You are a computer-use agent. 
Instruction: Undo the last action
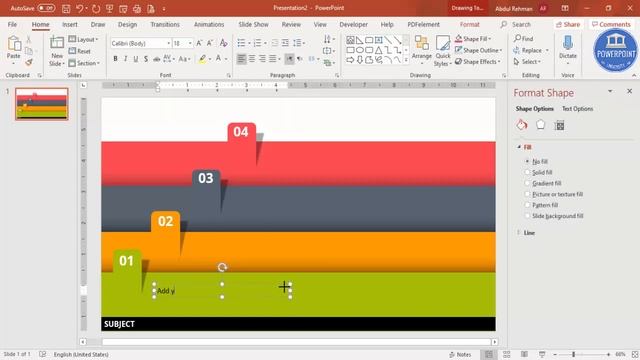[80, 8]
